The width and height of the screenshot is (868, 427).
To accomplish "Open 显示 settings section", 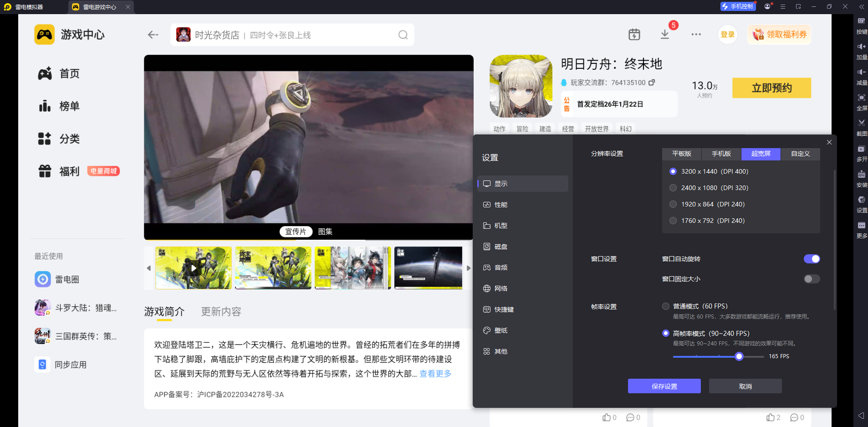I will pyautogui.click(x=523, y=184).
